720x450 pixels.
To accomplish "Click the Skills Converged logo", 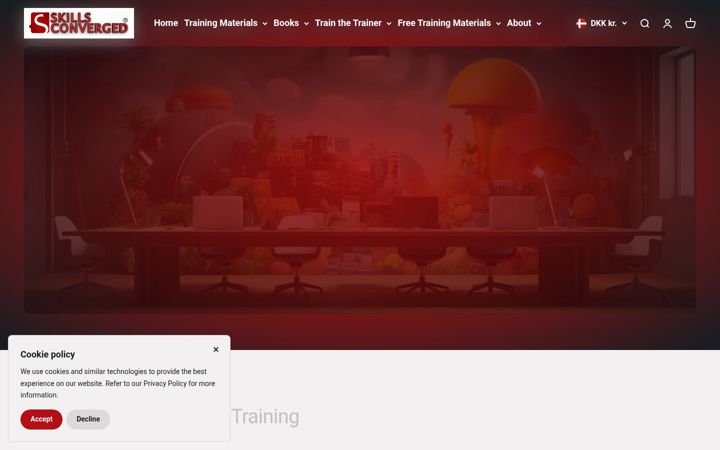I will [x=79, y=23].
